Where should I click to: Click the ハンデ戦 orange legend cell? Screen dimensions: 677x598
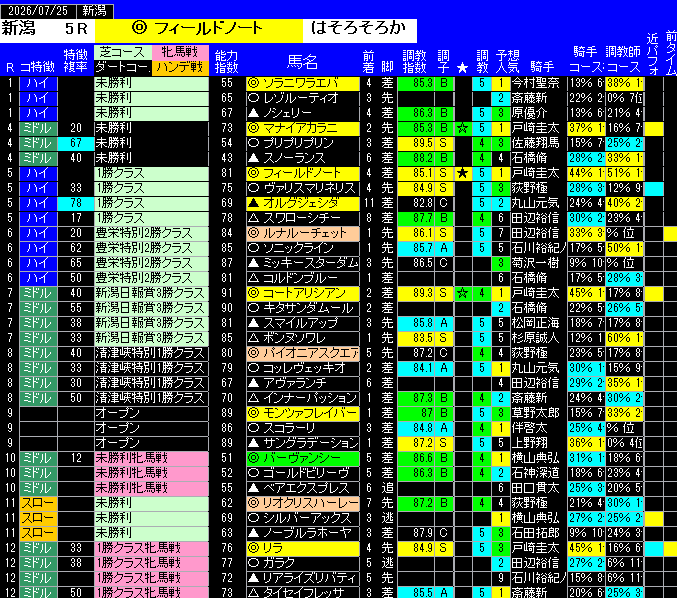pyautogui.click(x=180, y=67)
